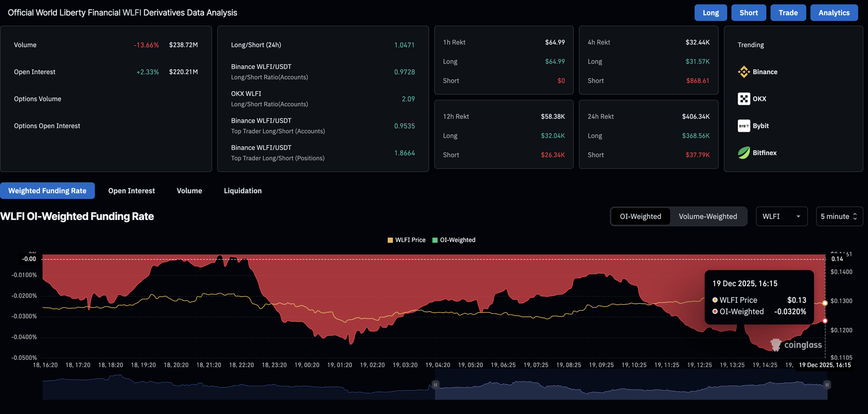Open the 5 minute interval selector

click(x=839, y=216)
